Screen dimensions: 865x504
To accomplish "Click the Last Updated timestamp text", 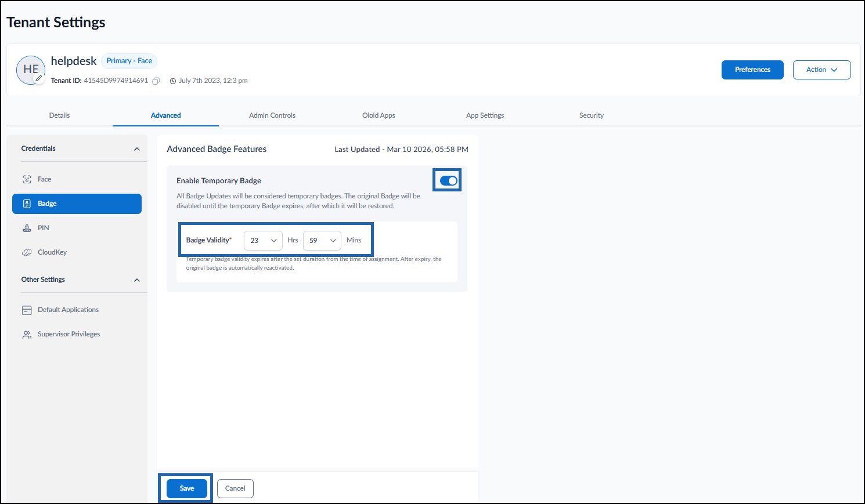I will [x=401, y=150].
